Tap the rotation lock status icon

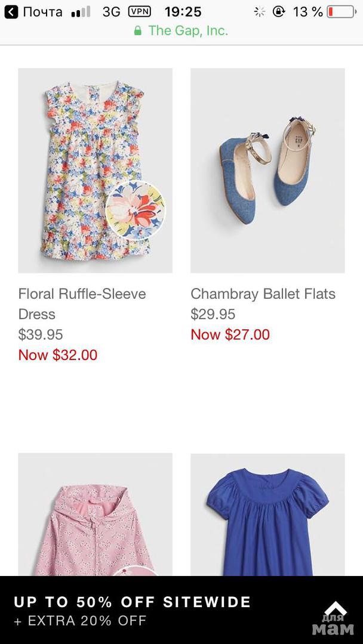coord(278,12)
